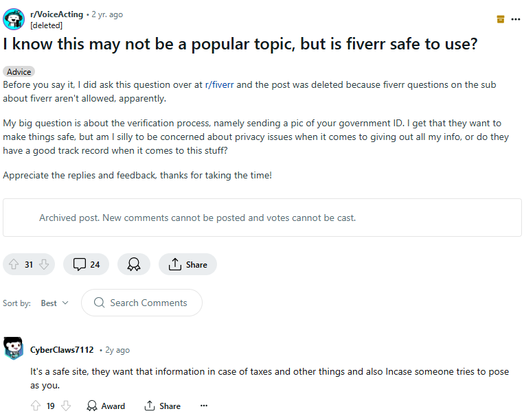
Task: Upvote the post with 31 votes
Action: [x=14, y=265]
